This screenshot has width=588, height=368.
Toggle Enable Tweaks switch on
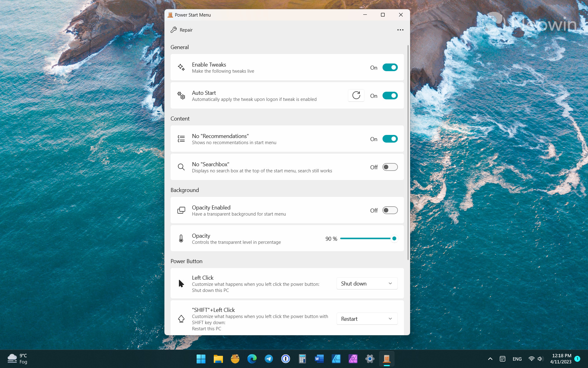click(x=390, y=67)
